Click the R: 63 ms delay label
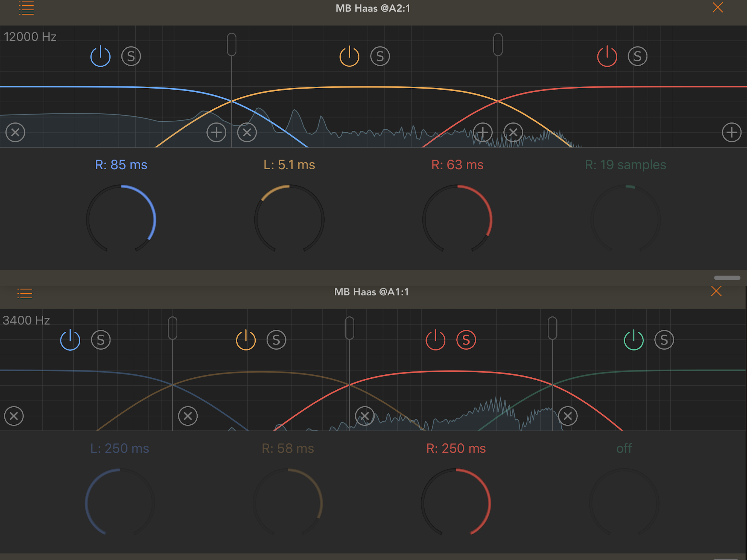 click(457, 165)
